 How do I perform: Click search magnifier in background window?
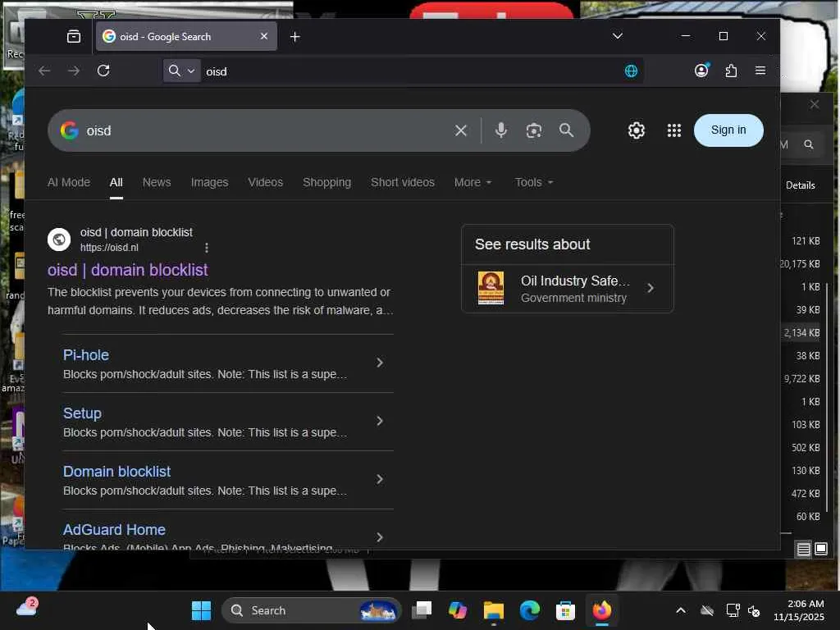(x=809, y=144)
